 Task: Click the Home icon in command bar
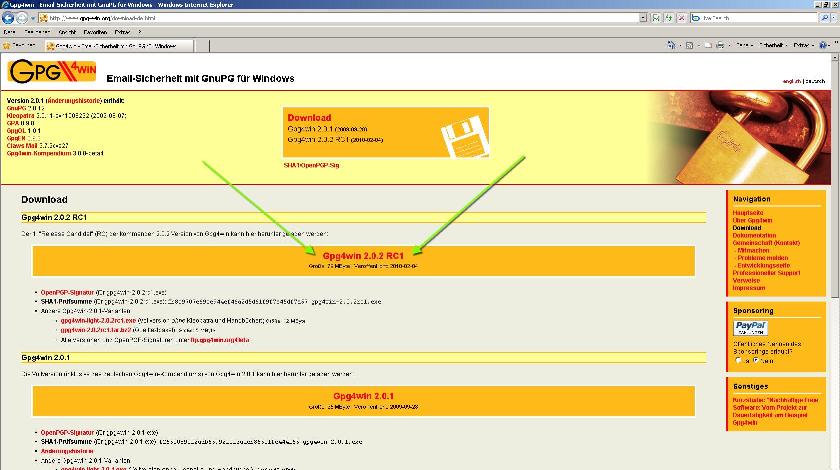tap(671, 46)
